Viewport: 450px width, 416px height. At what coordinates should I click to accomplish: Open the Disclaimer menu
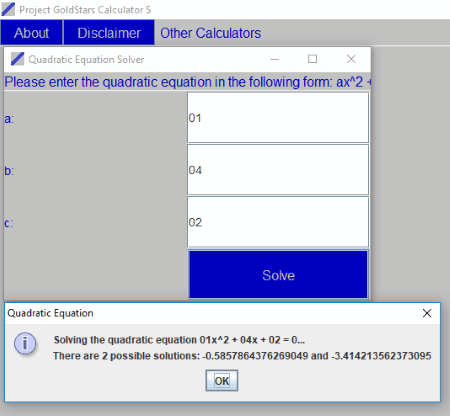[109, 33]
